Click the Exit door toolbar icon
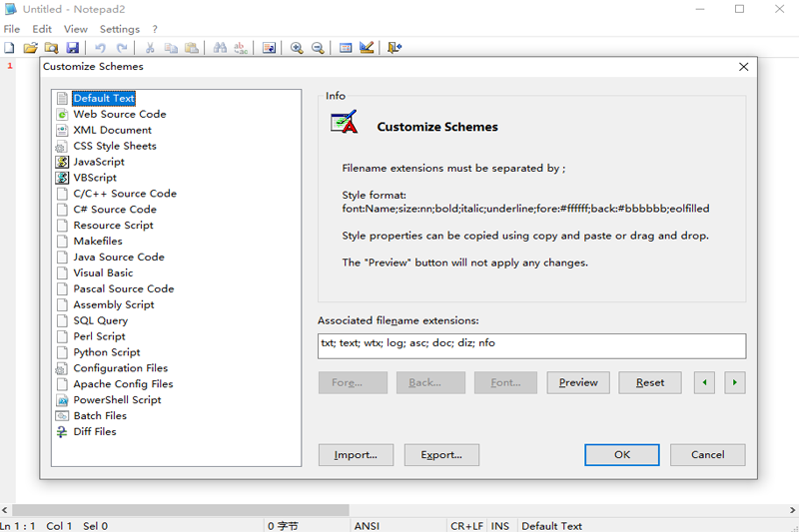 coord(395,48)
